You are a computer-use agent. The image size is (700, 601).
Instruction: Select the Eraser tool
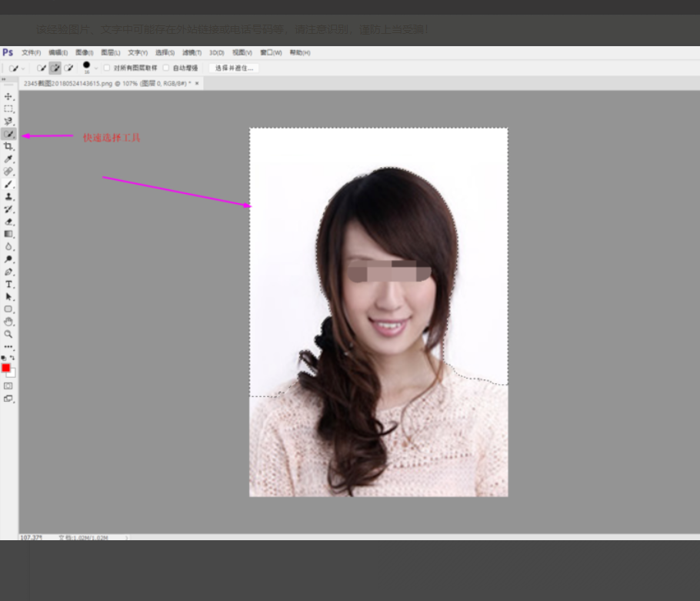coord(8,222)
